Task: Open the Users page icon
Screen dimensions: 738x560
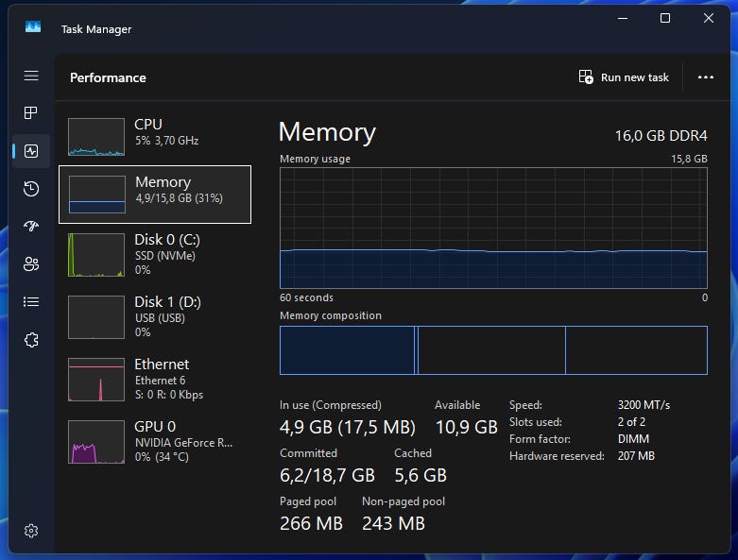Action: pyautogui.click(x=31, y=263)
